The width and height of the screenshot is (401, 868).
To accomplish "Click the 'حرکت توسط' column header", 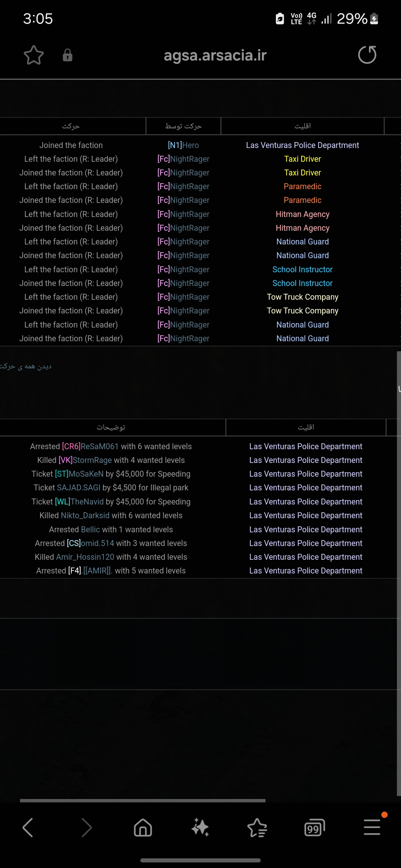I will tap(183, 126).
